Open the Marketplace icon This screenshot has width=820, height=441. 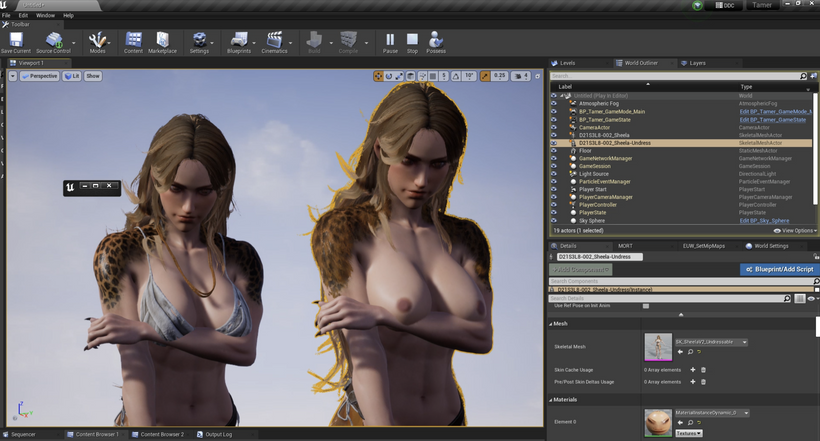coord(162,41)
